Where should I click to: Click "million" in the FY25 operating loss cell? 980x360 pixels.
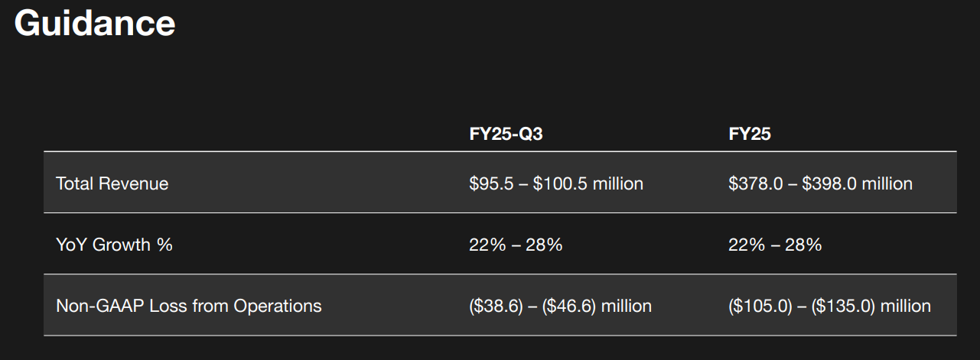coord(905,306)
